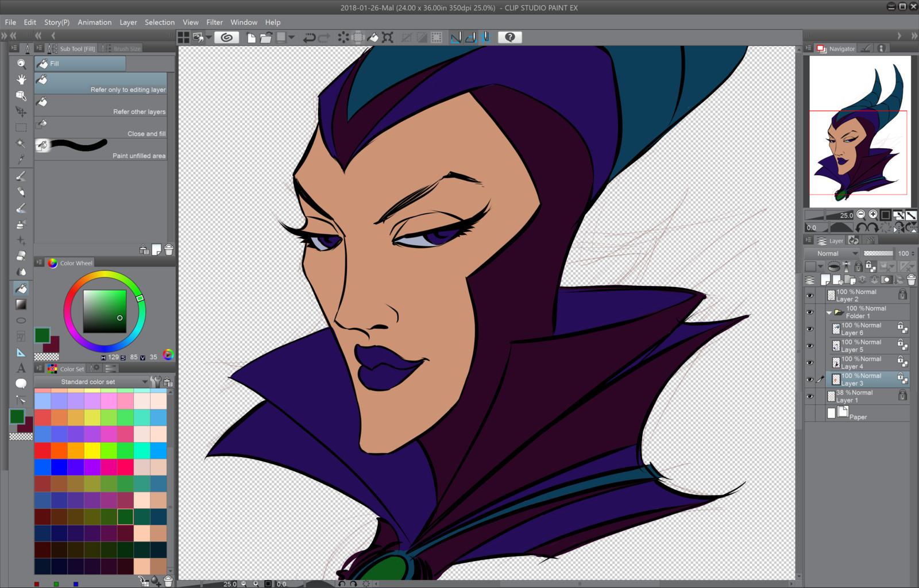Select Refer only to editing layer

point(101,84)
